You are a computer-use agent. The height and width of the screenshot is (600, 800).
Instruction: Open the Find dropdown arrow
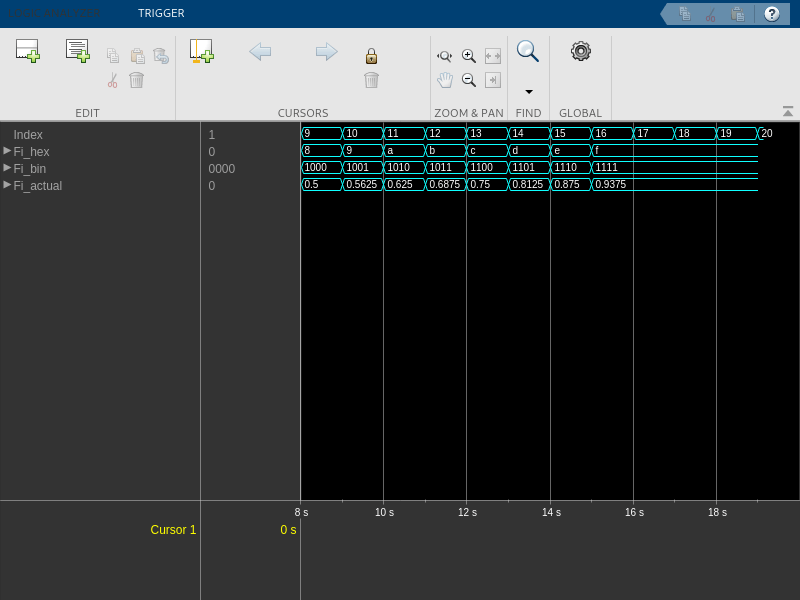(x=529, y=92)
